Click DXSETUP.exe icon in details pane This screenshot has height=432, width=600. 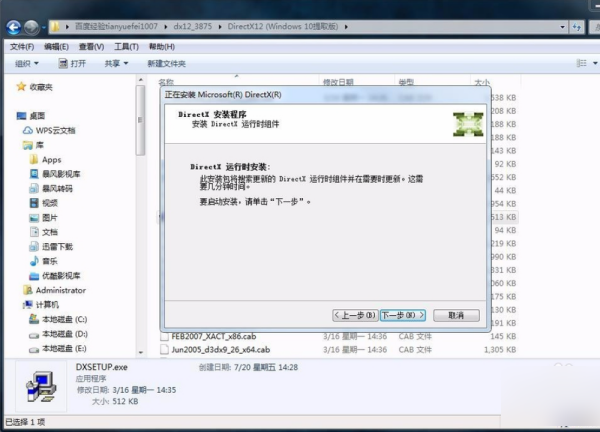(x=41, y=387)
